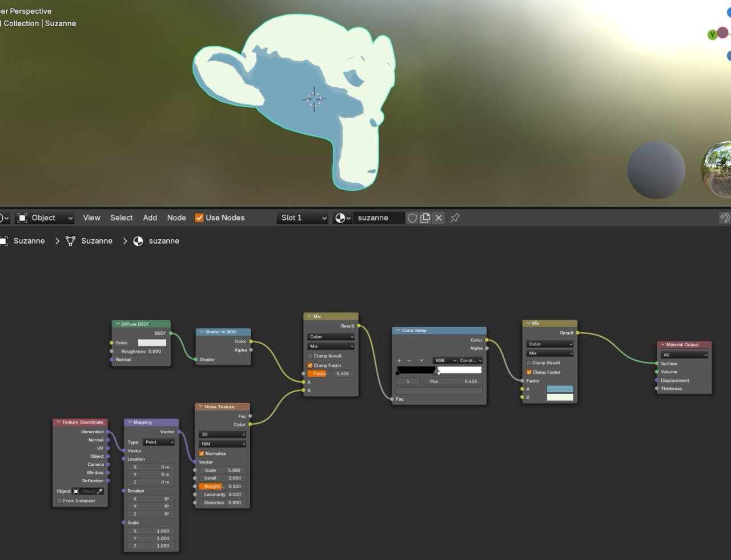Image resolution: width=731 pixels, height=560 pixels.
Task: Add a color stop with plus icon
Action: [x=399, y=360]
